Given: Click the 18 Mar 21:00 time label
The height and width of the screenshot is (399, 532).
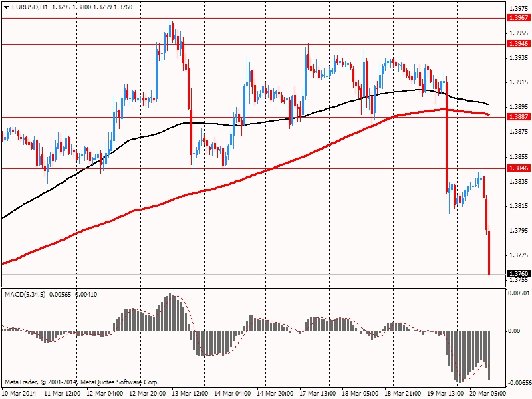Looking at the screenshot, I should [403, 394].
